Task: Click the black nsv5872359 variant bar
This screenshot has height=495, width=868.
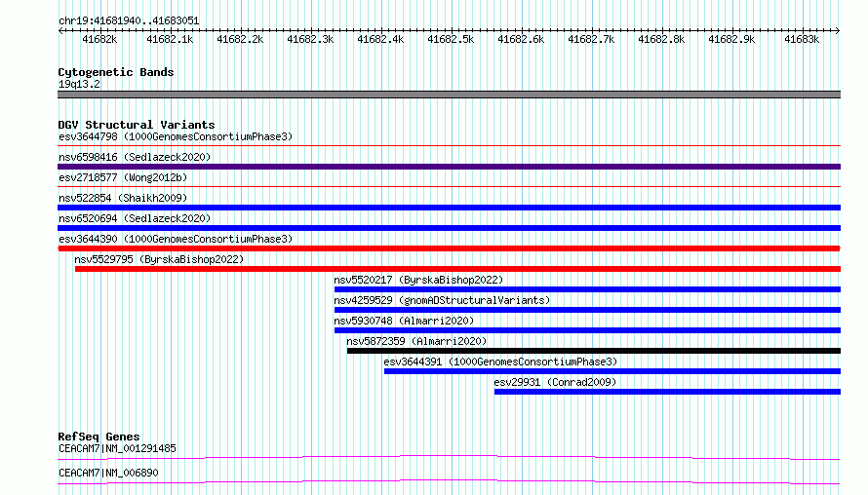Action: click(594, 351)
